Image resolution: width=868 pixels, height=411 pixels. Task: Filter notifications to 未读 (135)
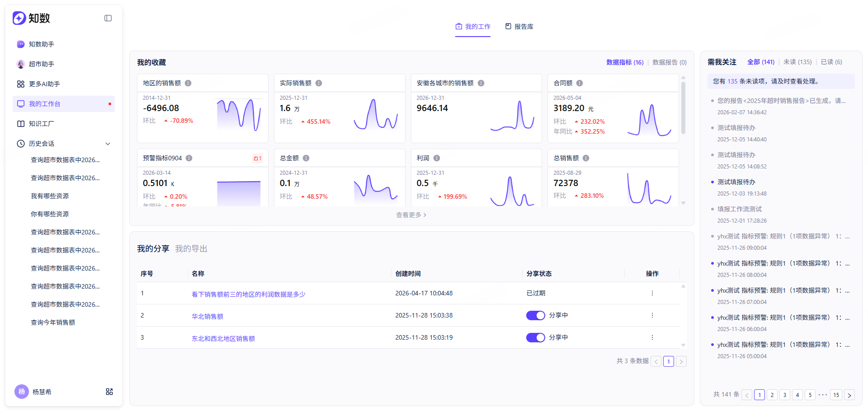click(x=797, y=62)
